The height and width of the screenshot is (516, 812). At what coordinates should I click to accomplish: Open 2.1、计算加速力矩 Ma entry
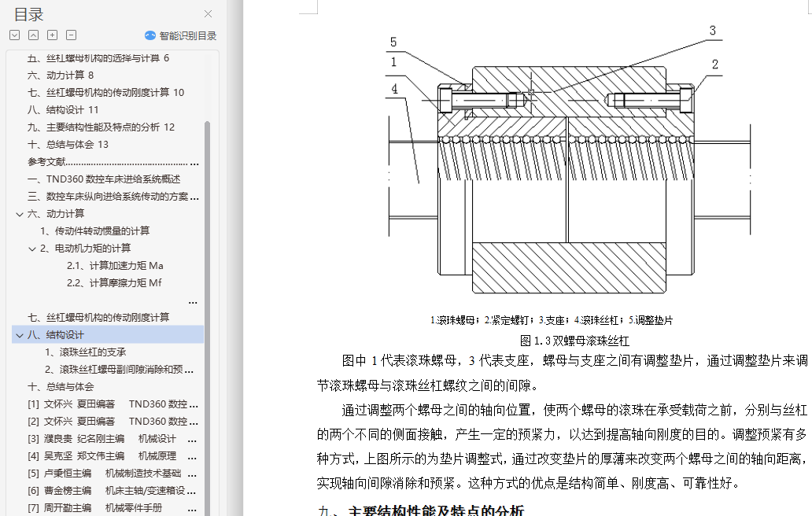point(115,266)
